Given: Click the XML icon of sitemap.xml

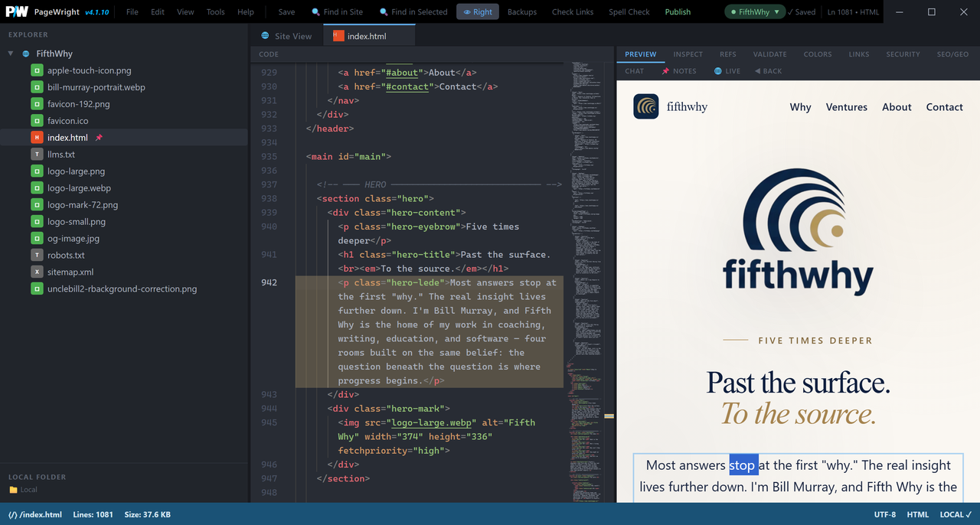Looking at the screenshot, I should [x=37, y=272].
